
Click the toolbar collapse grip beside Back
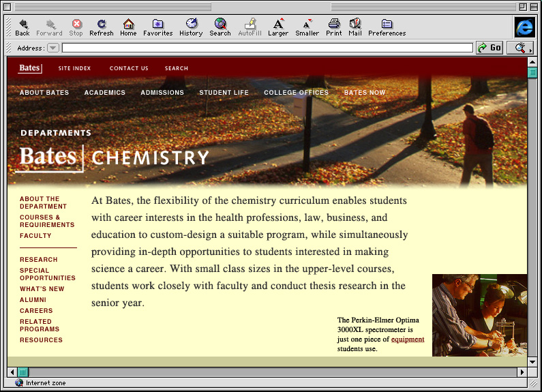[x=9, y=27]
